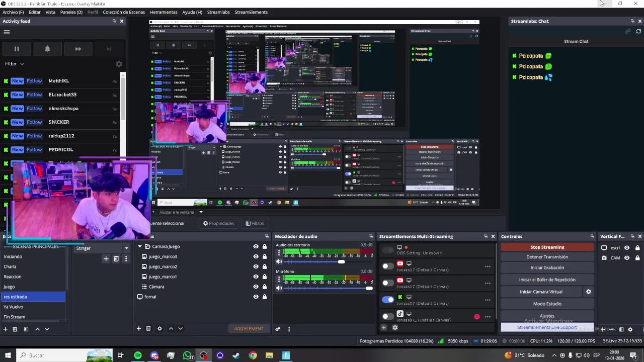The height and width of the screenshot is (362, 644).
Task: Open the StreamElements menu
Action: pos(251,12)
